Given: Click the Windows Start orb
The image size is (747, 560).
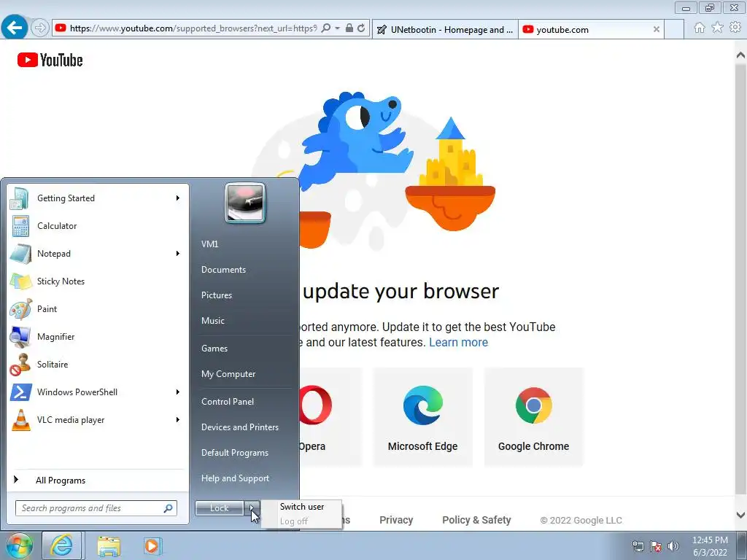Looking at the screenshot, I should (x=19, y=545).
